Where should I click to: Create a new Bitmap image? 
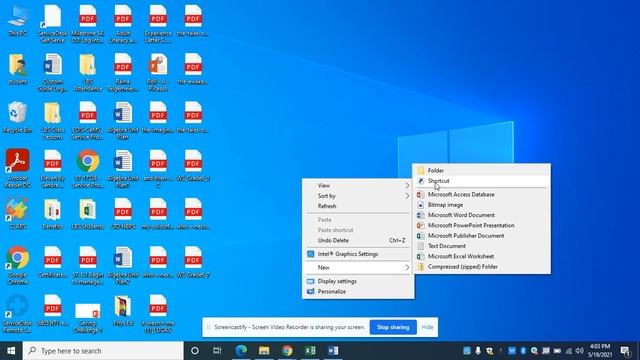[x=481, y=205]
